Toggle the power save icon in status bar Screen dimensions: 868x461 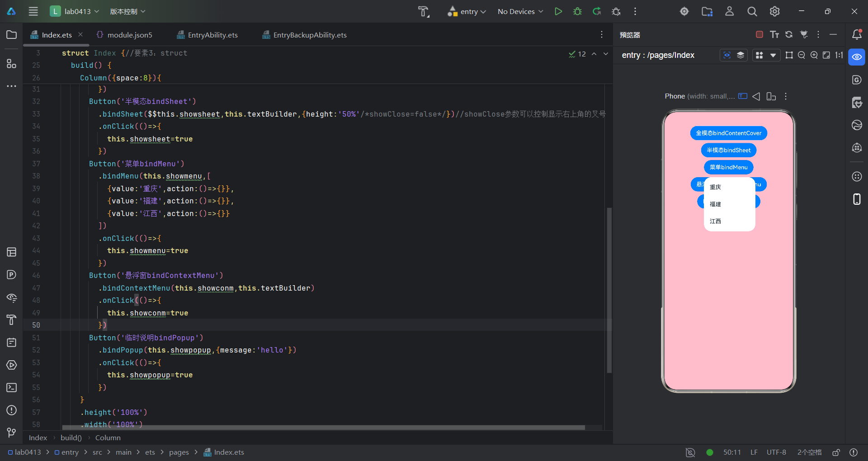(690, 452)
